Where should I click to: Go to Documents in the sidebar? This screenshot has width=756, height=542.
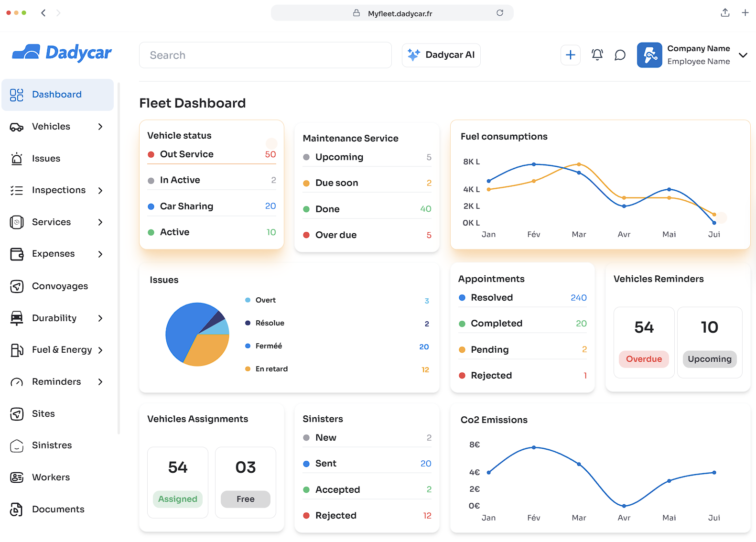point(58,509)
